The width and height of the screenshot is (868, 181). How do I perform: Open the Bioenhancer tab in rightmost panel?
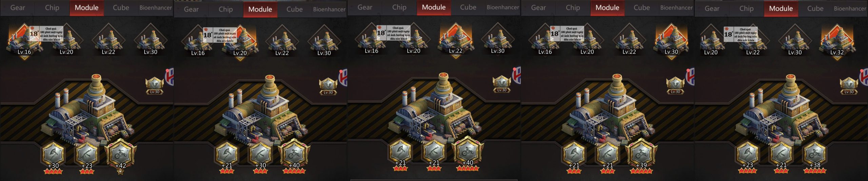[x=850, y=8]
